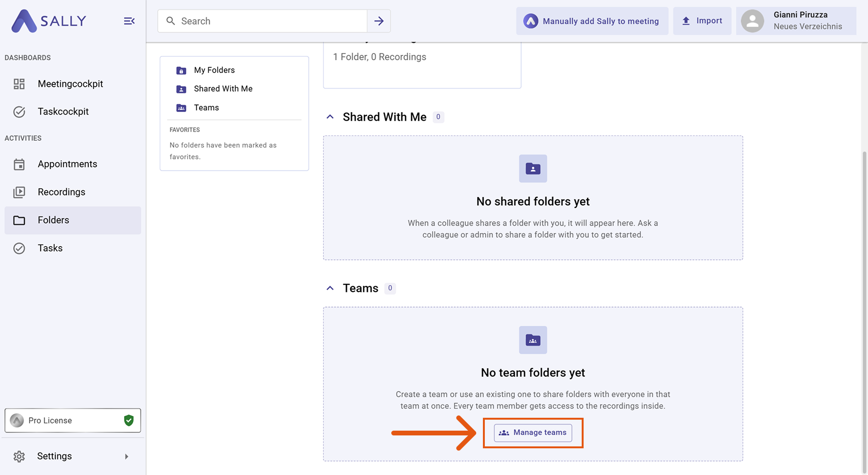The width and height of the screenshot is (868, 475).
Task: Collapse the Teams section
Action: [x=330, y=288]
